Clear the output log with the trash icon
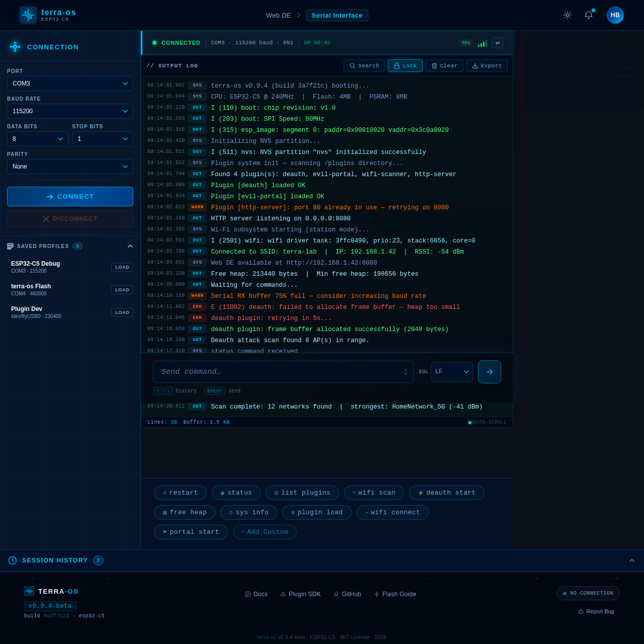This screenshot has width=644, height=644. coord(444,65)
